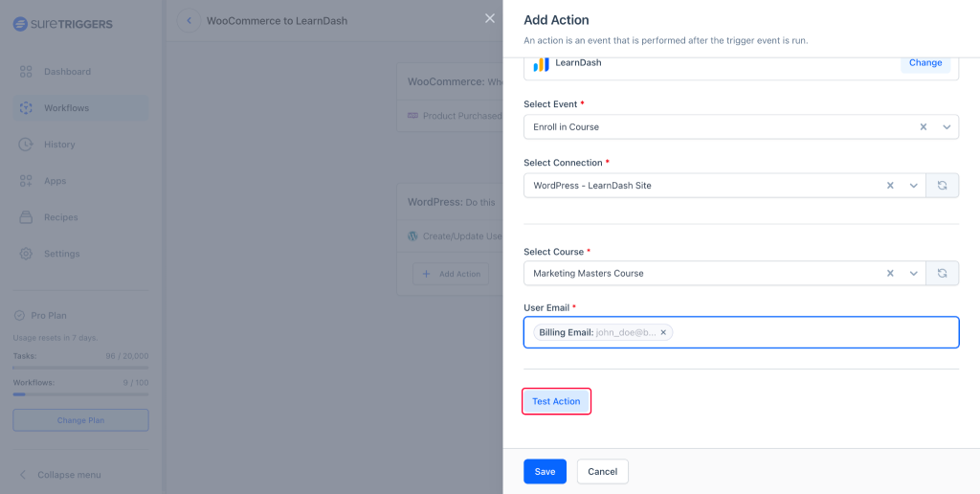The width and height of the screenshot is (980, 494).
Task: Open the Dashboard page
Action: pyautogui.click(x=80, y=71)
